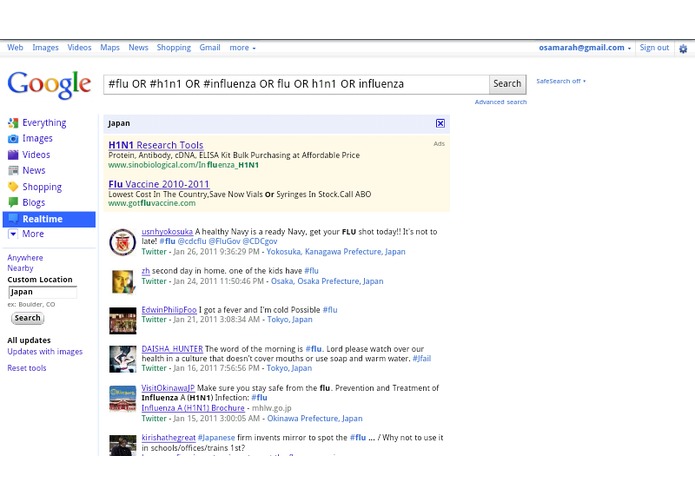Click the Custom Location input field
The width and height of the screenshot is (695, 494).
[43, 292]
